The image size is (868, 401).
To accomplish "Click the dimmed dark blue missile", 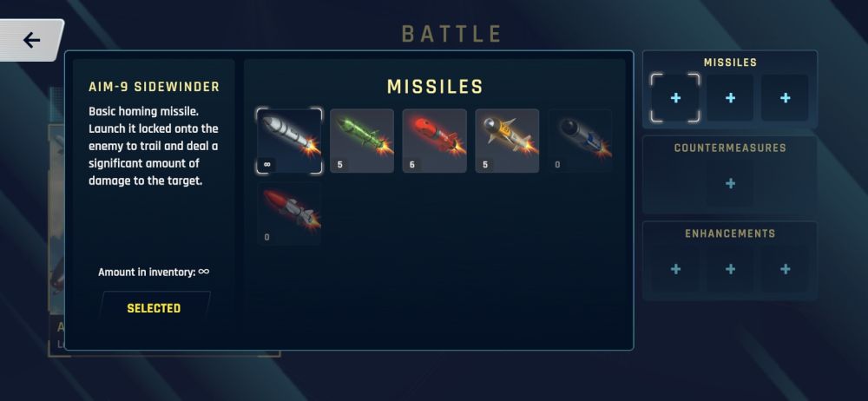I will pyautogui.click(x=580, y=141).
